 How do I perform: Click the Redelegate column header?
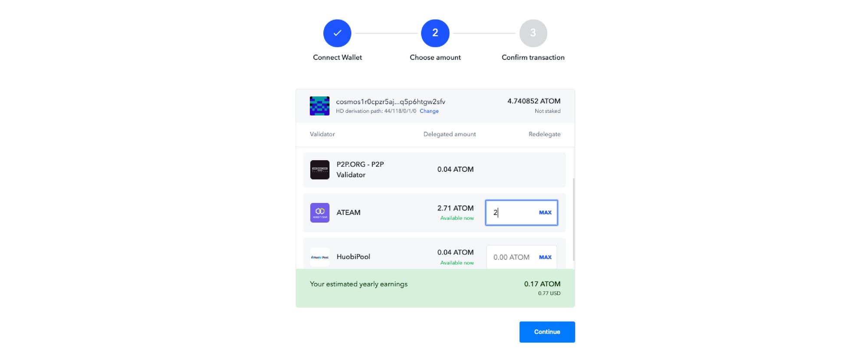coord(544,134)
